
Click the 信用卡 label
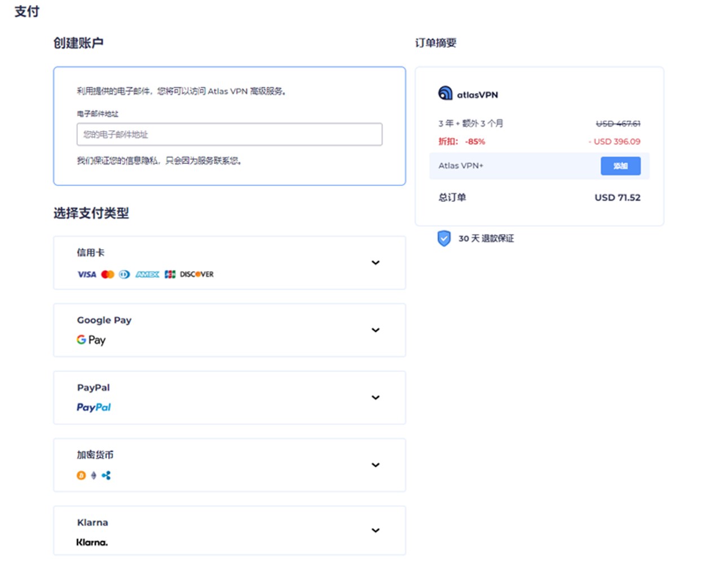point(91,253)
